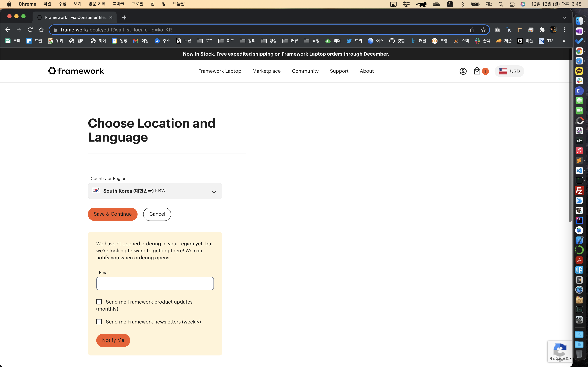Expand the Country or Region dropdown
This screenshot has height=367, width=588.
155,191
